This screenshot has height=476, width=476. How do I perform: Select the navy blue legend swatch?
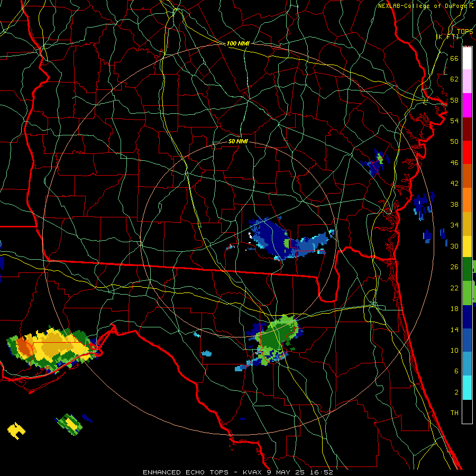pyautogui.click(x=467, y=317)
